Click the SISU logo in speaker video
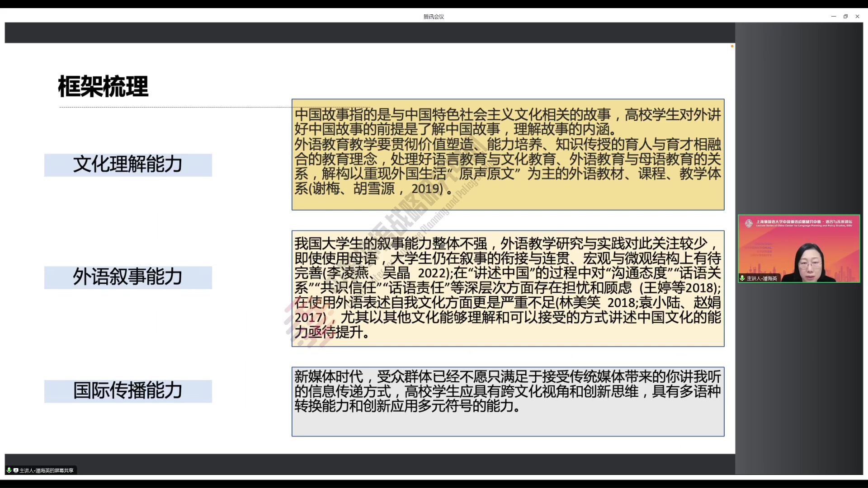 click(749, 223)
